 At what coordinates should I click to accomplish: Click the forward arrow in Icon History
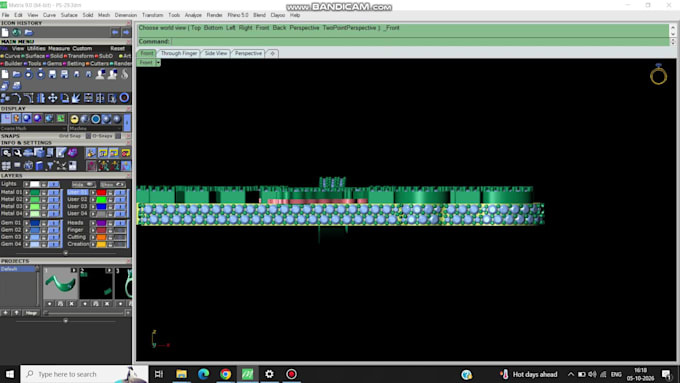[x=126, y=32]
